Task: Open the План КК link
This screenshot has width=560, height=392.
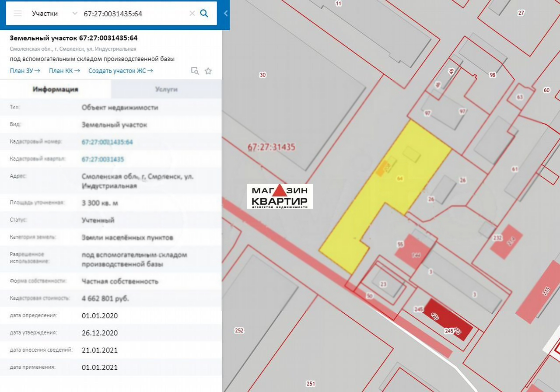Action: (x=64, y=70)
